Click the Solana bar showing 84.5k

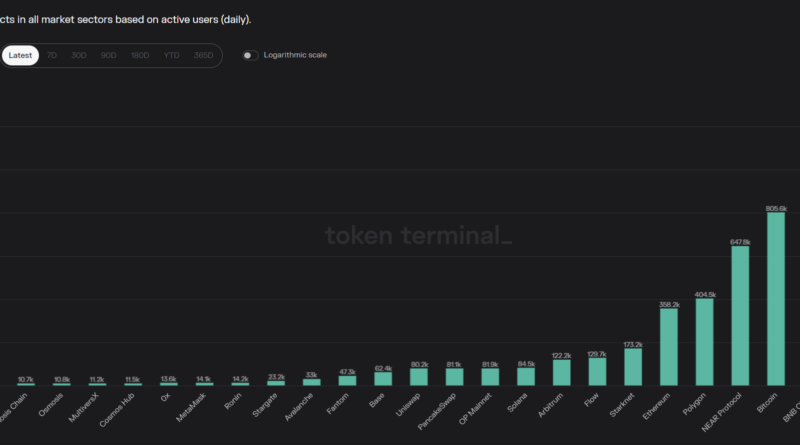(x=526, y=376)
